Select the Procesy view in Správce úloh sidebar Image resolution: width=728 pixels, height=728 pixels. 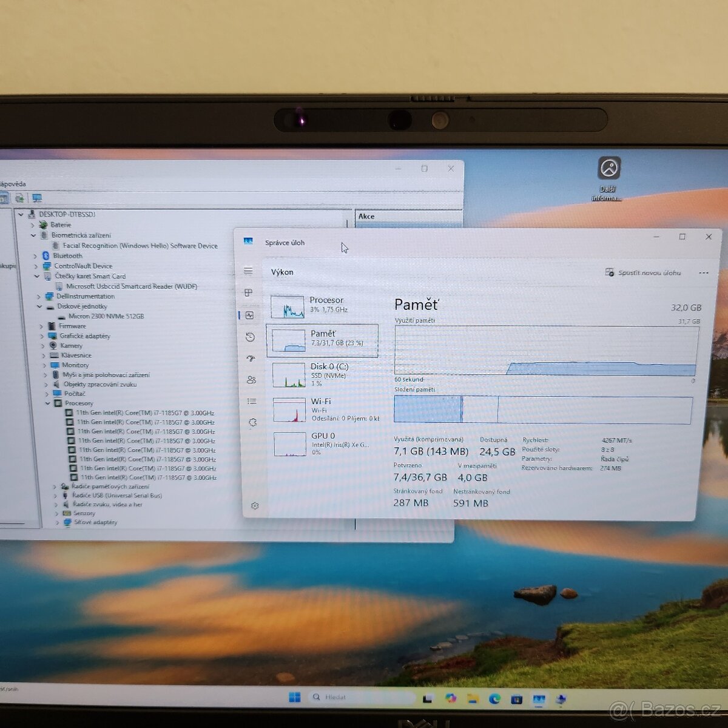[248, 292]
